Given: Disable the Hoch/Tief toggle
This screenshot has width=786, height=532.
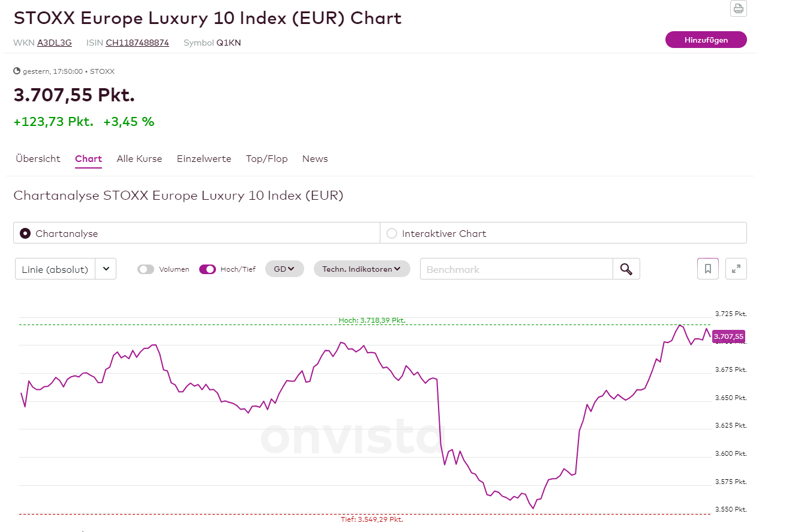Looking at the screenshot, I should pos(208,269).
